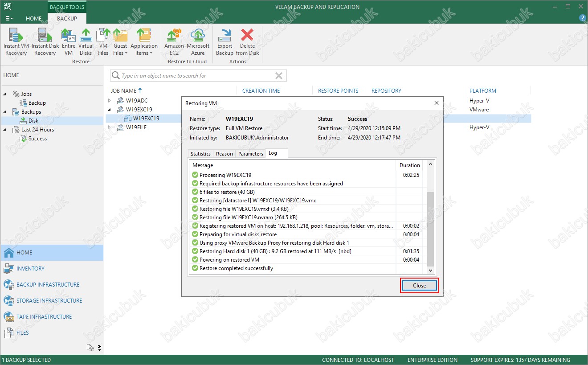Image resolution: width=588 pixels, height=365 pixels.
Task: Sort by RESTORE POINTS column
Action: pos(338,90)
